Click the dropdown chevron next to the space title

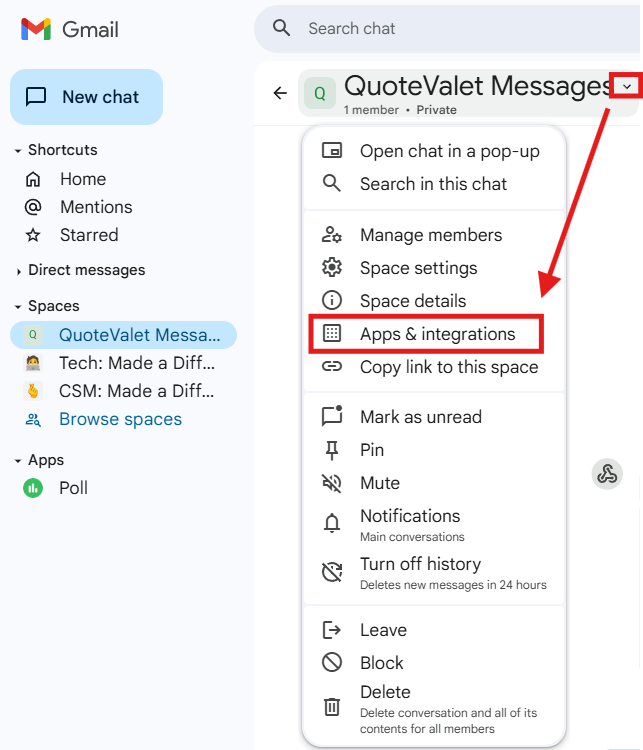tap(627, 86)
